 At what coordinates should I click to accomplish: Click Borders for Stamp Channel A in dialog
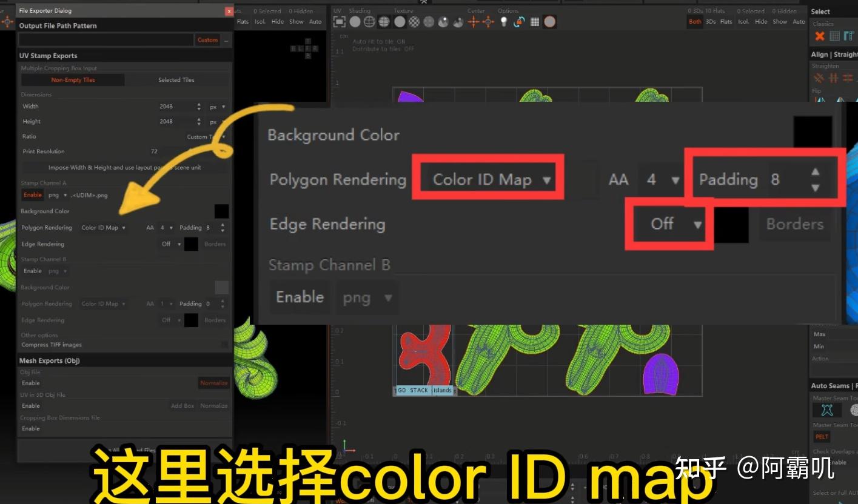tap(215, 244)
